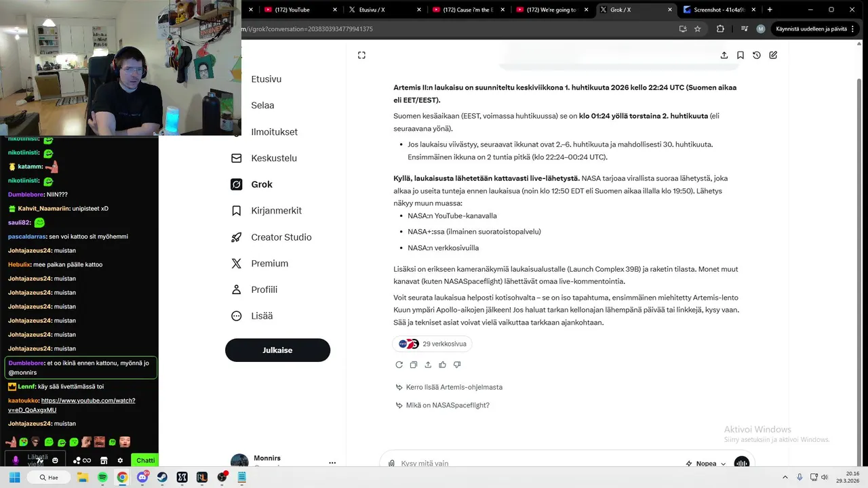Click the Julkaise post button
The height and width of the screenshot is (488, 868).
coord(277,350)
